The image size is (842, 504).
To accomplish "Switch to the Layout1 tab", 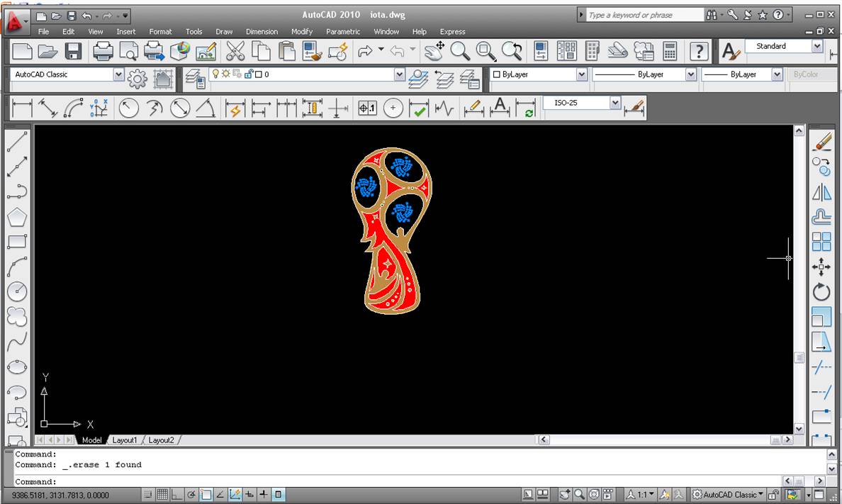I will (x=125, y=440).
